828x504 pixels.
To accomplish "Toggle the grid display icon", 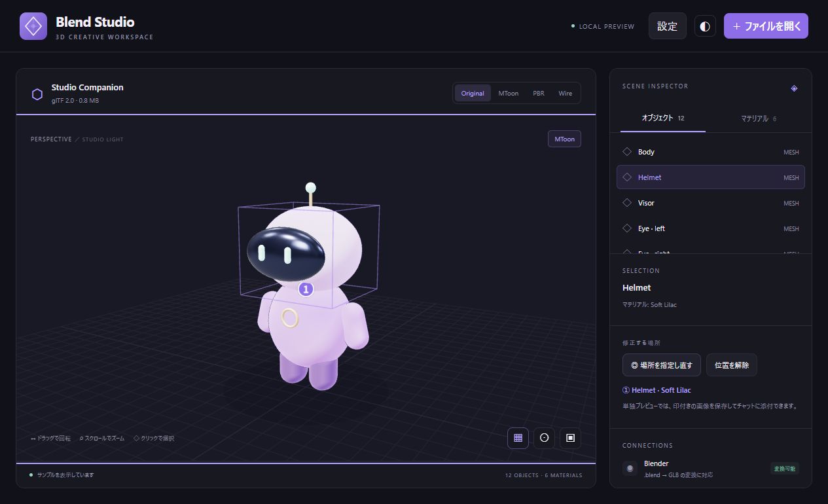I will pyautogui.click(x=518, y=438).
